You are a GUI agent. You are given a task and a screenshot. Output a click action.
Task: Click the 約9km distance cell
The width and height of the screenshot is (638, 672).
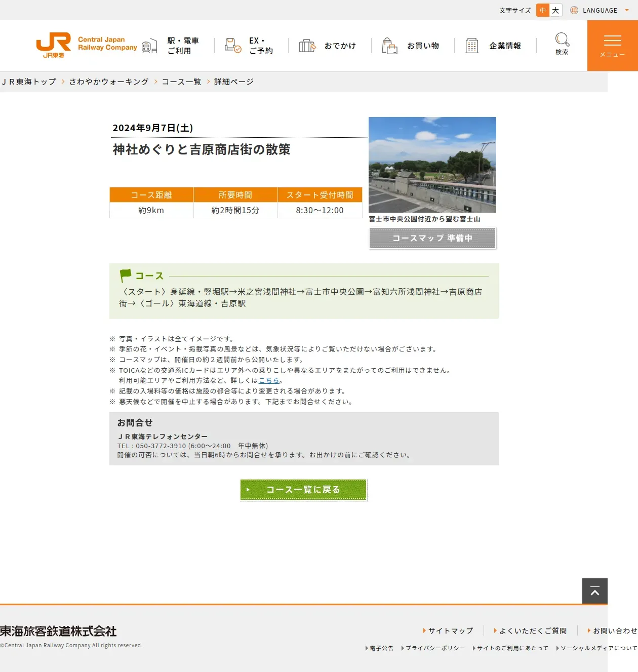pos(151,210)
